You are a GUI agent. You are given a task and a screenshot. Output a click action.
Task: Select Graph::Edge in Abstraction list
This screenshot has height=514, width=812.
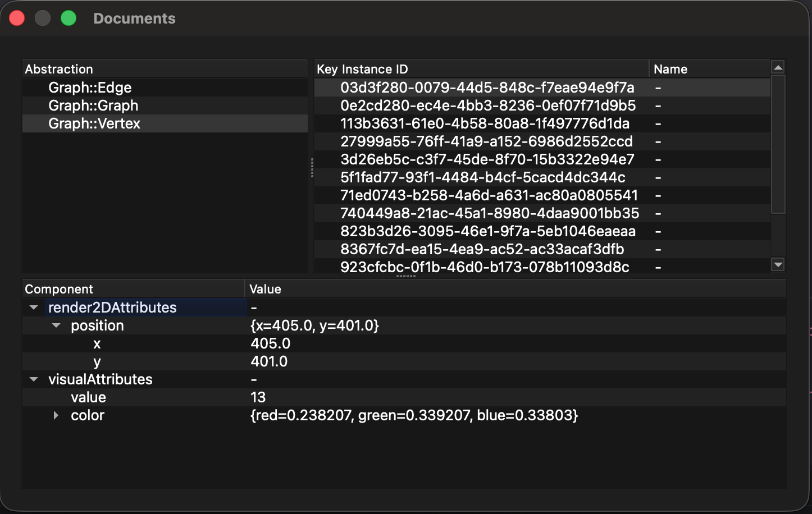click(90, 88)
